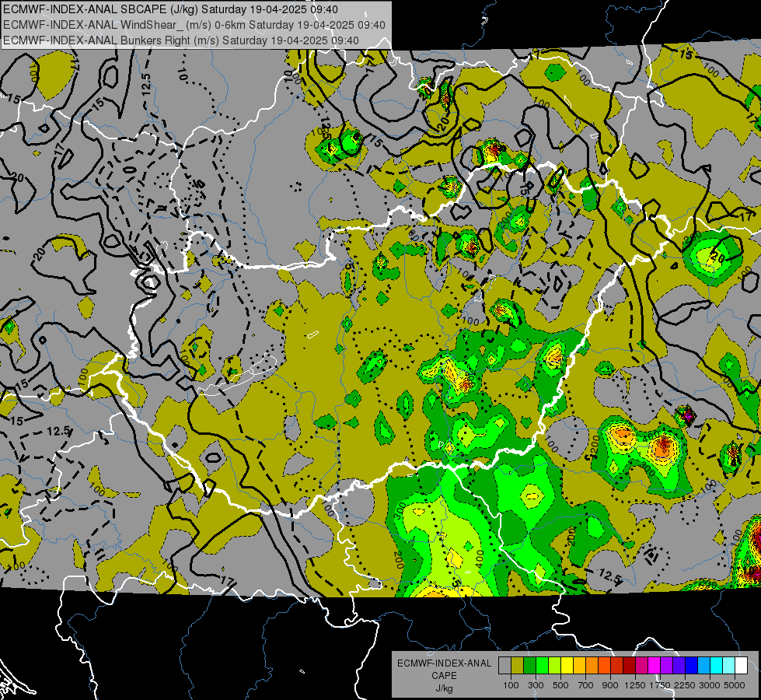This screenshot has width=761, height=700.
Task: Click the WindShear_ 0-6km title line
Action: (x=194, y=25)
